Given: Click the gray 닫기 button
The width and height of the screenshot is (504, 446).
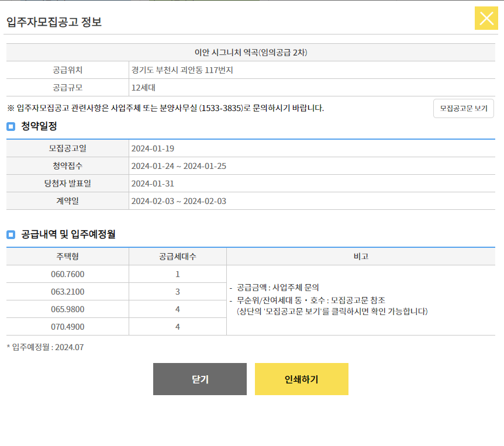Looking at the screenshot, I should [x=200, y=379].
